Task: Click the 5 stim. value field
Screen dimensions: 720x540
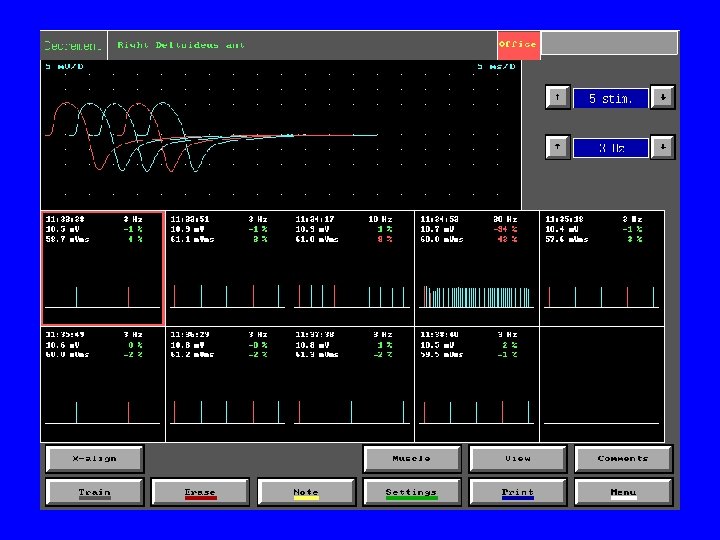Action: coord(609,98)
